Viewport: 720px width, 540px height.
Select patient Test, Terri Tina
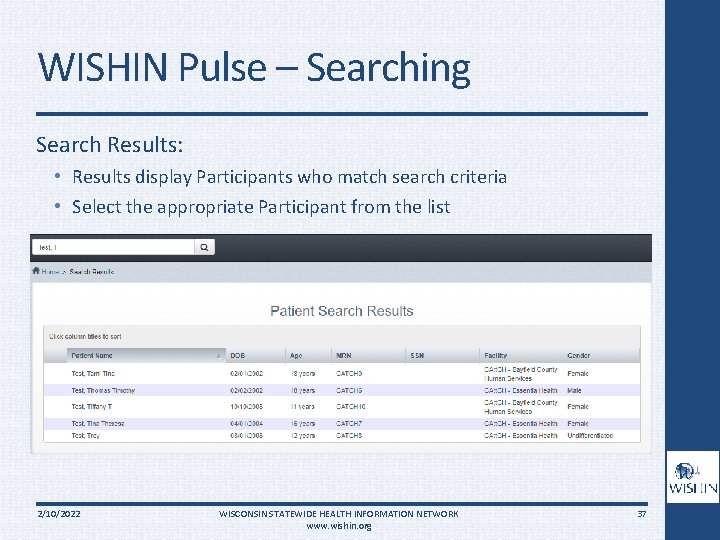point(93,374)
